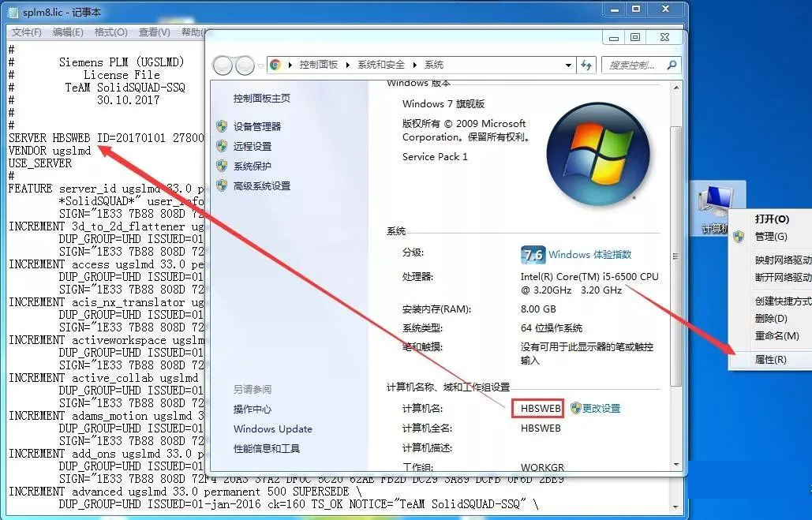Select 系统 in the address breadcrumb
This screenshot has width=812, height=520.
[434, 65]
